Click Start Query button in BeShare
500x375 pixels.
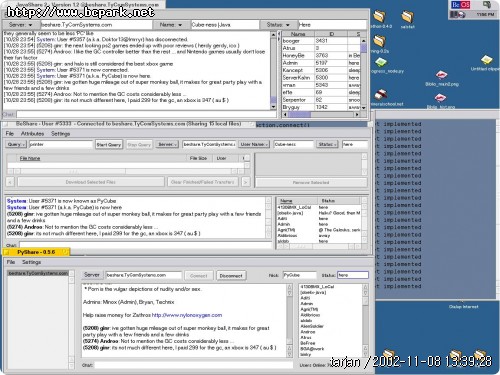[x=109, y=144]
